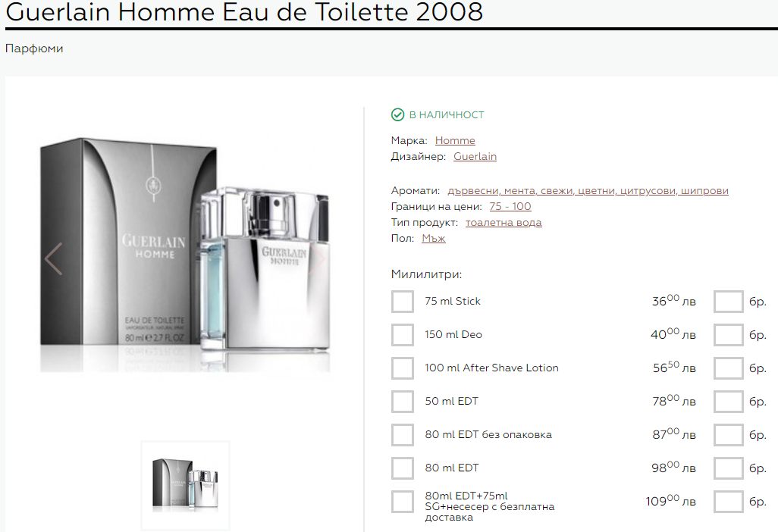This screenshot has width=778, height=532.
Task: Check 80 ml EDT без опаковка option
Action: (x=403, y=434)
